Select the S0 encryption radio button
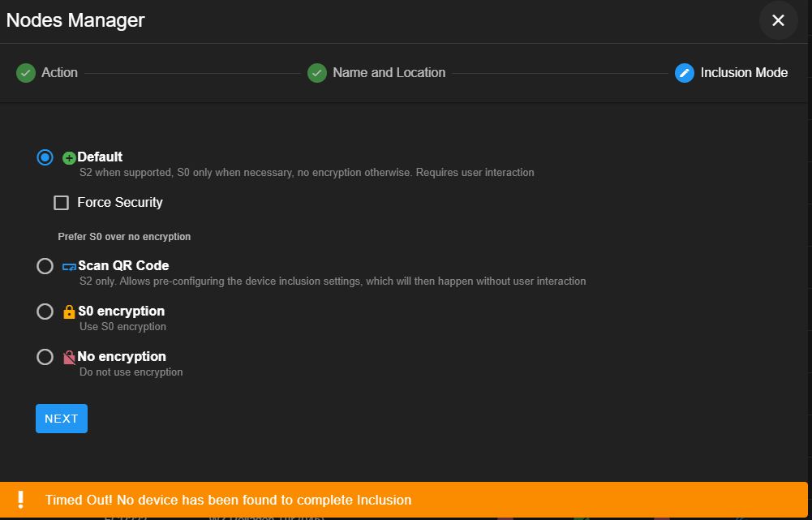The height and width of the screenshot is (520, 812). click(x=45, y=312)
